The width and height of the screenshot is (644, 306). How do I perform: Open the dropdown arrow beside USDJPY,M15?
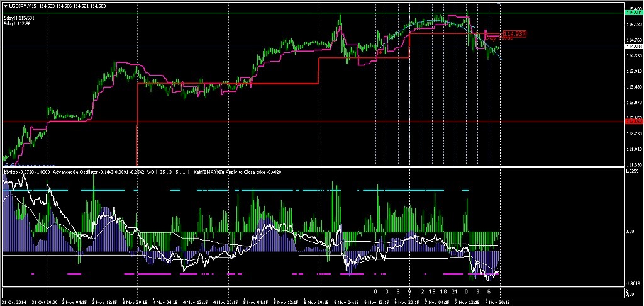pos(5,6)
